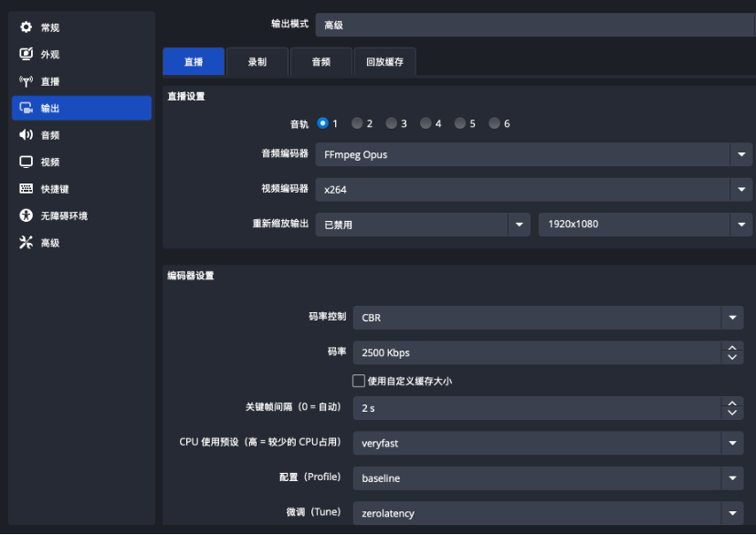
Task: Select audio track 6 radio button
Action: coord(494,123)
